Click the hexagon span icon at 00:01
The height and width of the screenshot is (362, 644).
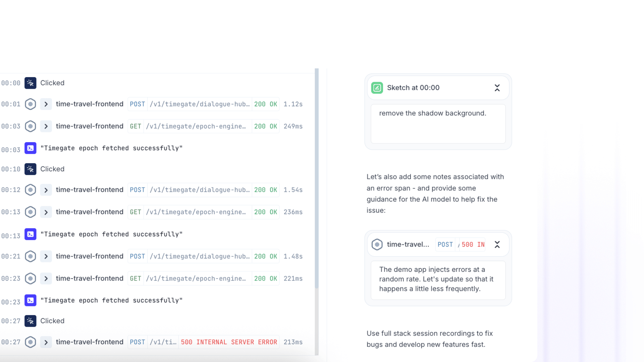[30, 104]
